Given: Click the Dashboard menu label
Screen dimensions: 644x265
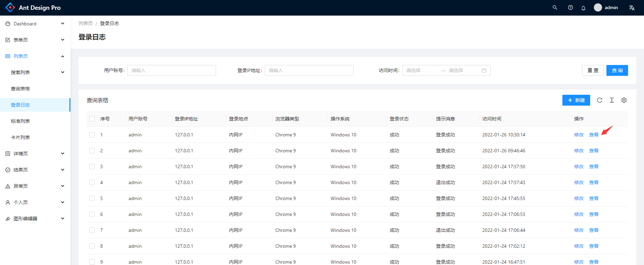Looking at the screenshot, I should pos(25,24).
